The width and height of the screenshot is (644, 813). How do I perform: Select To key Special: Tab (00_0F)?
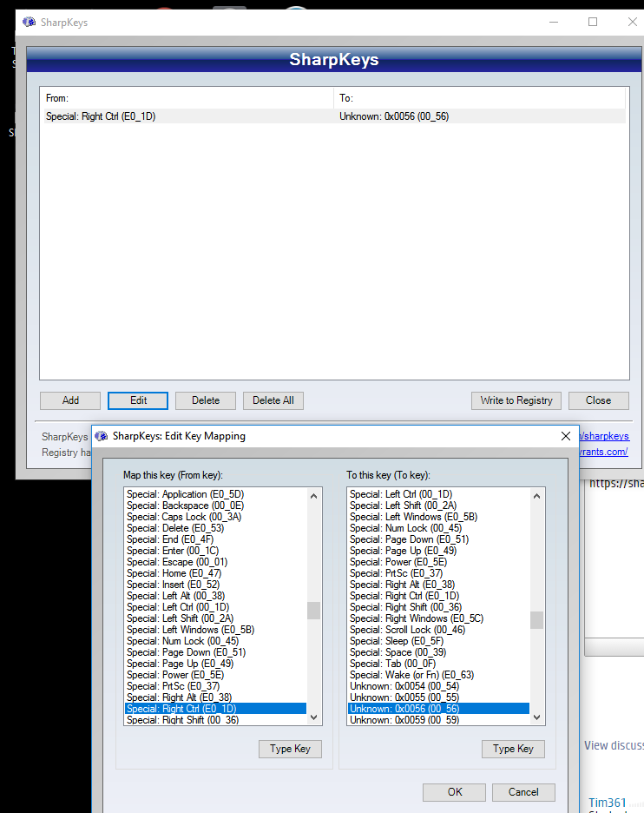(438, 664)
